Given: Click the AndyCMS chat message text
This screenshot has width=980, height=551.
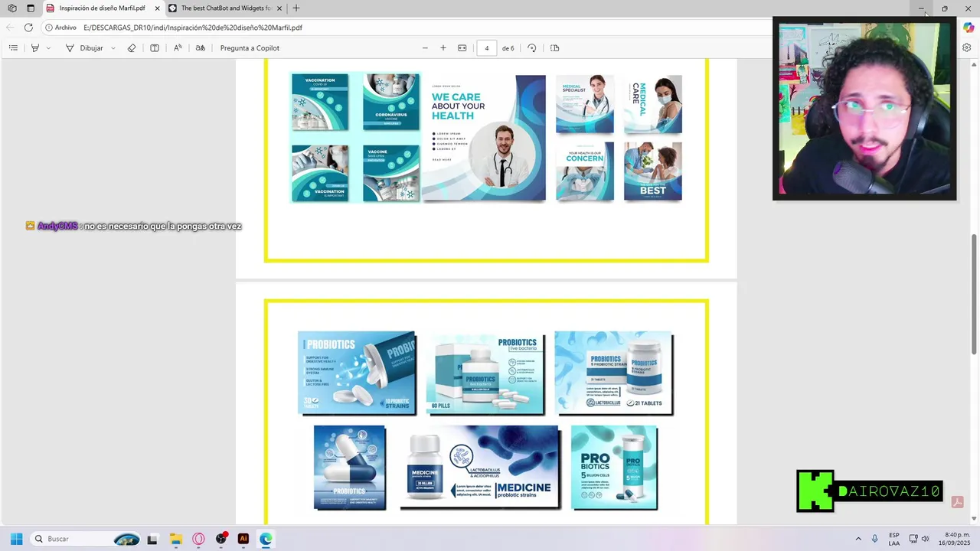Looking at the screenshot, I should (x=163, y=227).
